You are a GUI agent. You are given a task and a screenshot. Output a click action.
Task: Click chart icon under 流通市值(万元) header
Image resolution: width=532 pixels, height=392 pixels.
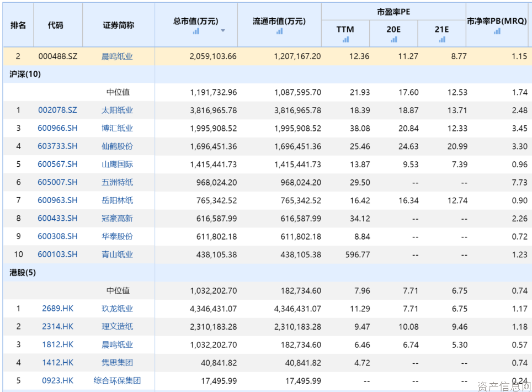279,31
